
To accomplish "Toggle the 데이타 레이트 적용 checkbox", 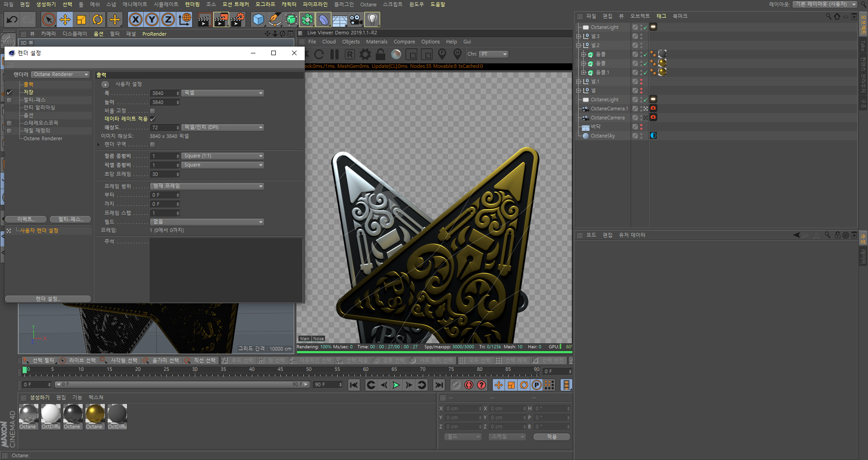I will [x=152, y=119].
